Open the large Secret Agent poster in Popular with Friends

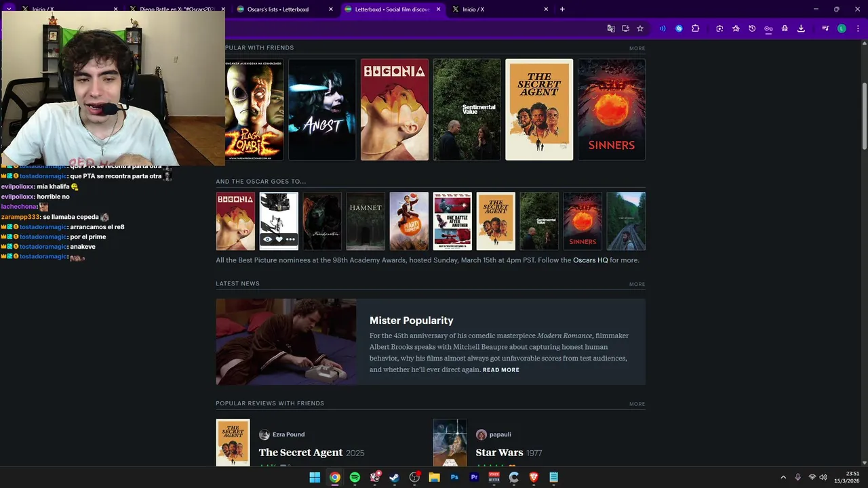[539, 110]
